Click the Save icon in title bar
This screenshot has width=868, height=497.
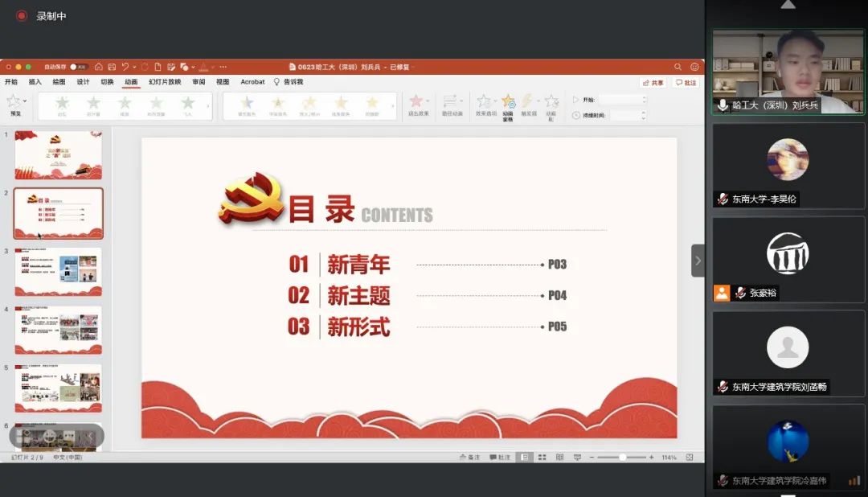click(110, 67)
